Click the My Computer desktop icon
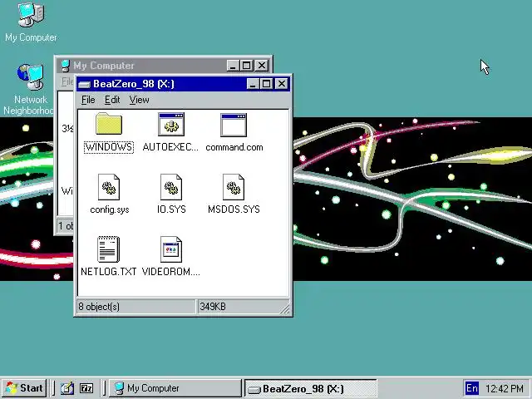 tap(31, 14)
